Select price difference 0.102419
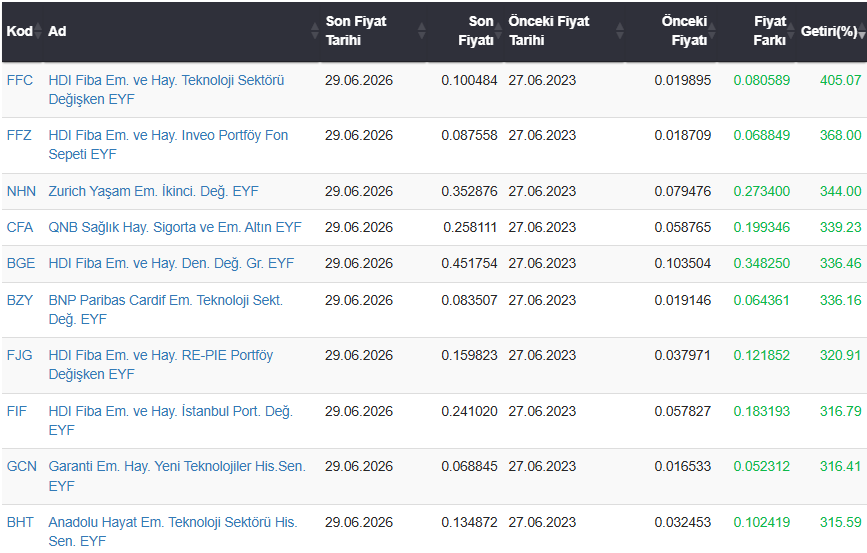The image size is (867, 553). tap(762, 522)
